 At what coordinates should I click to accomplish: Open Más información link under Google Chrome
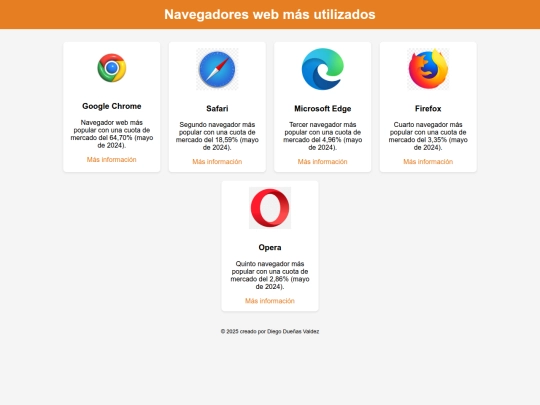click(x=112, y=159)
